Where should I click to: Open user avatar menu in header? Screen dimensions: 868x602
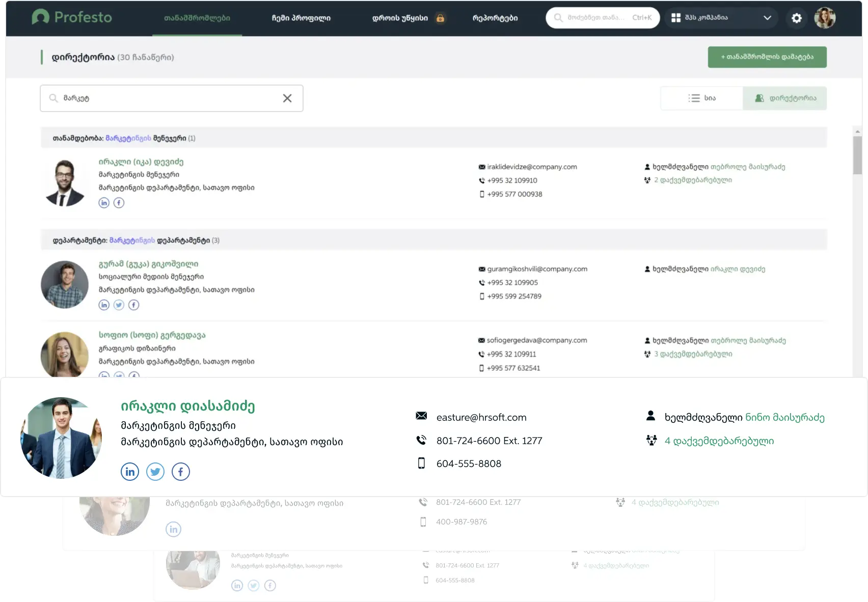pos(825,18)
